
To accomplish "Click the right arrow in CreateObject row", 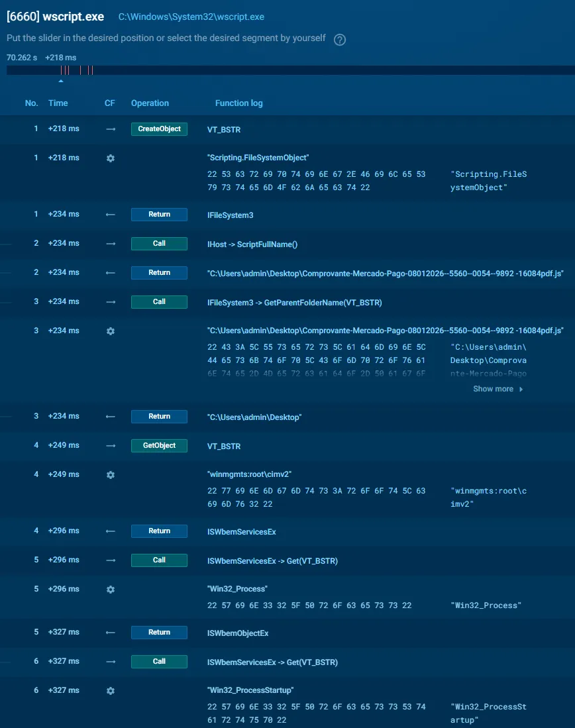I will tap(111, 129).
